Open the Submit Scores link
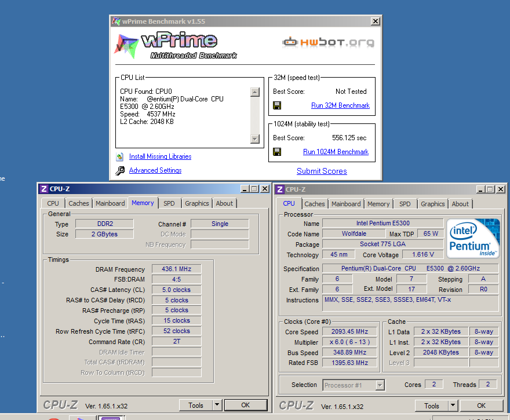Image resolution: width=510 pixels, height=420 pixels. click(322, 171)
